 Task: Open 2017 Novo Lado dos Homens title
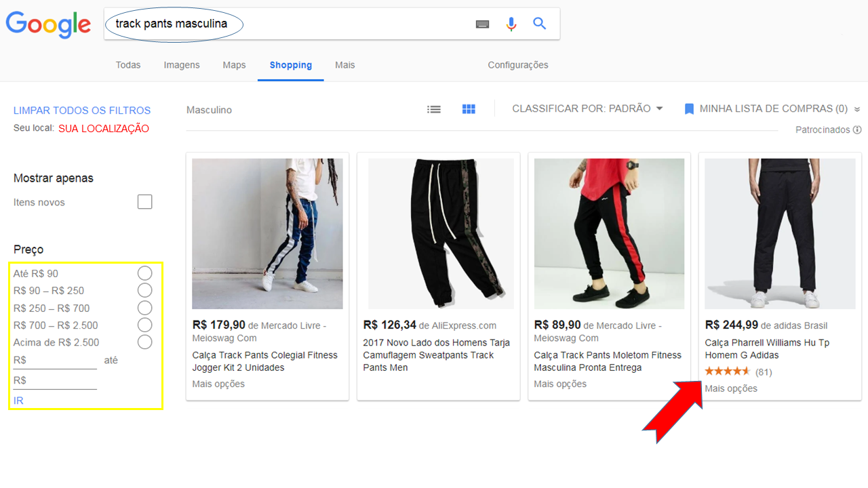tap(436, 355)
